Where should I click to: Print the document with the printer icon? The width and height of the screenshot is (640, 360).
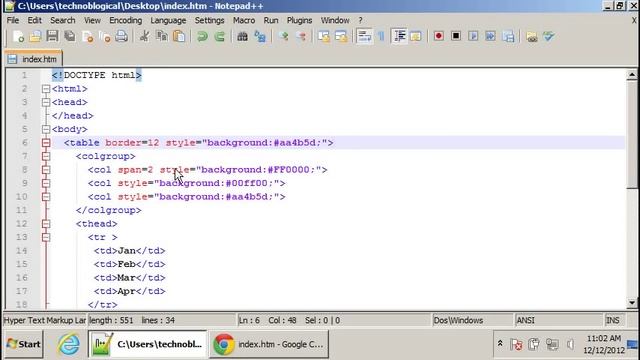[122, 36]
